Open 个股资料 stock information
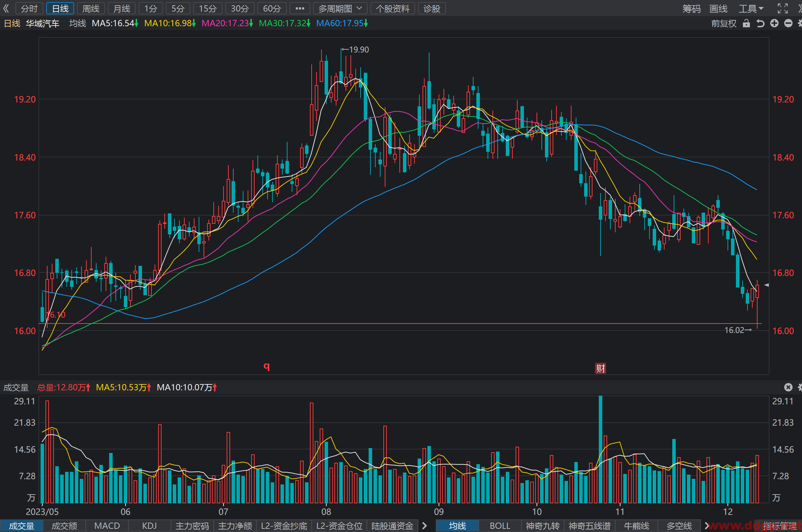 (392, 8)
